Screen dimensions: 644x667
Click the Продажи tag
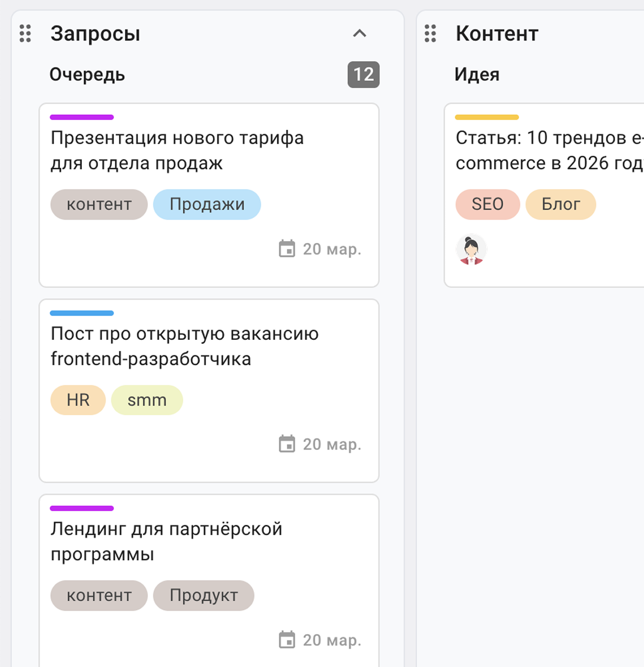(x=207, y=204)
